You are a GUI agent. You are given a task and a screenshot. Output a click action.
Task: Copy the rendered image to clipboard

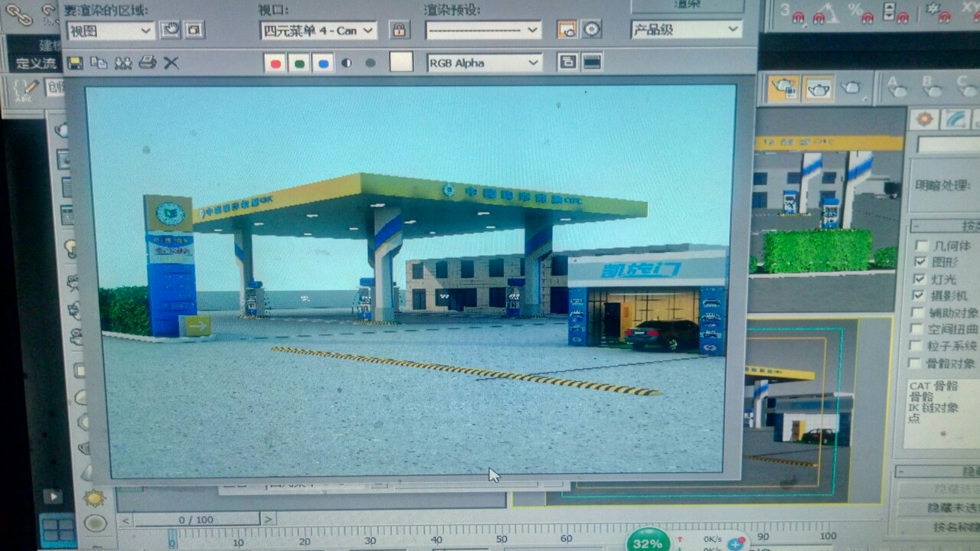[x=99, y=63]
